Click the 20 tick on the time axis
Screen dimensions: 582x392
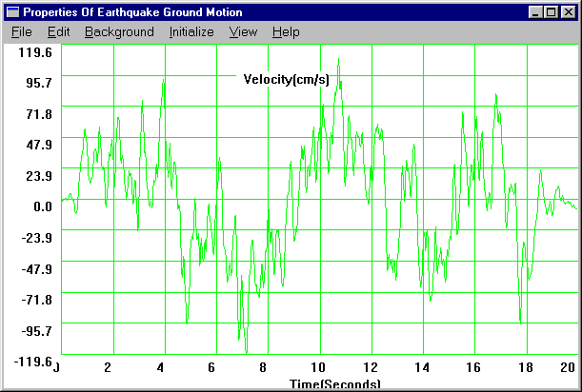[x=567, y=368]
